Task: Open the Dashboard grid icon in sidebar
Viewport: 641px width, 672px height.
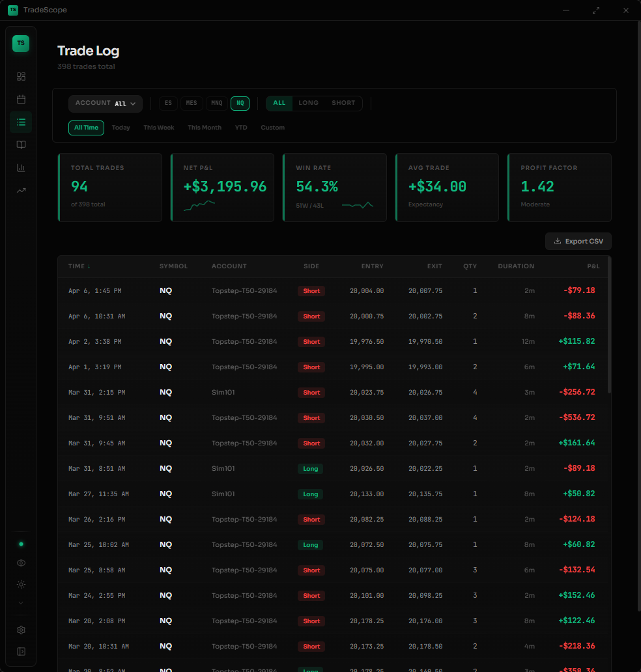Action: (21, 76)
